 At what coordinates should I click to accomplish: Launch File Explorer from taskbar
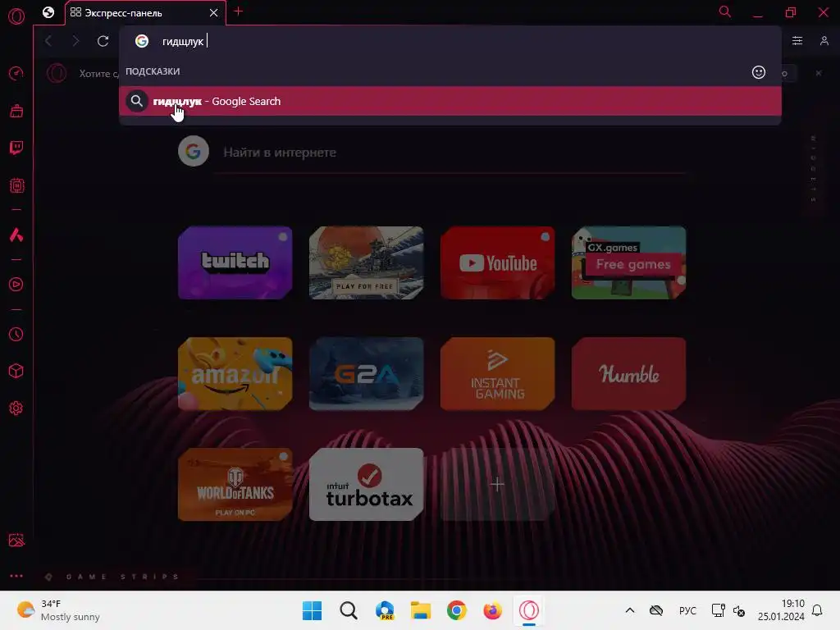[x=421, y=610]
